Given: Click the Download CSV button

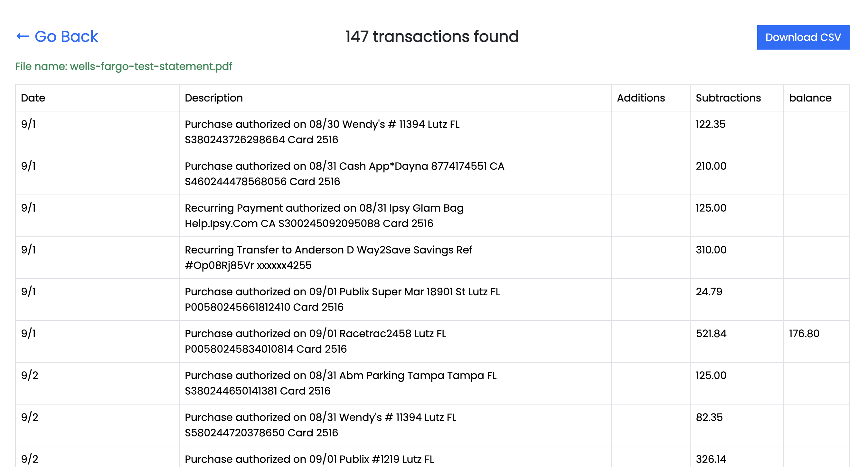Looking at the screenshot, I should (803, 37).
